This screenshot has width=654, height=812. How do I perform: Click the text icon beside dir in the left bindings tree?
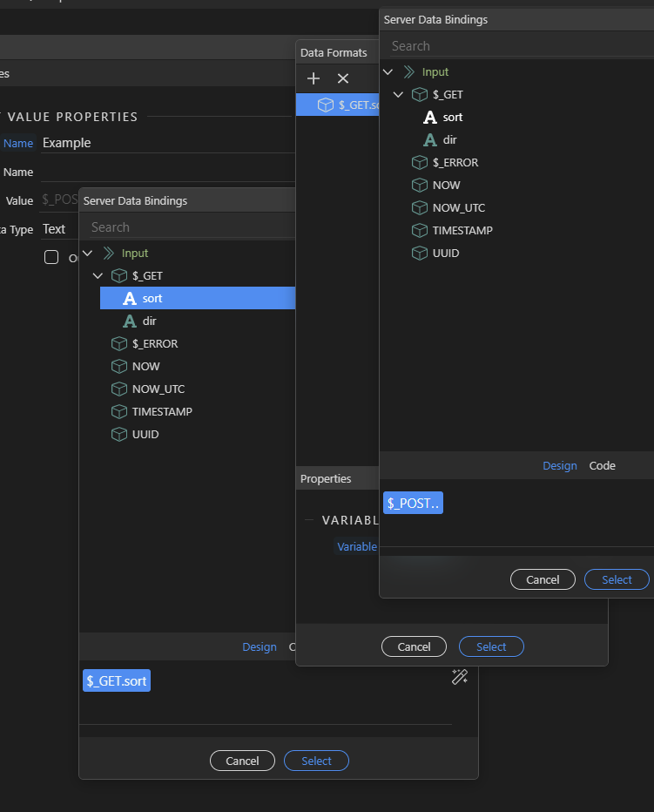130,321
